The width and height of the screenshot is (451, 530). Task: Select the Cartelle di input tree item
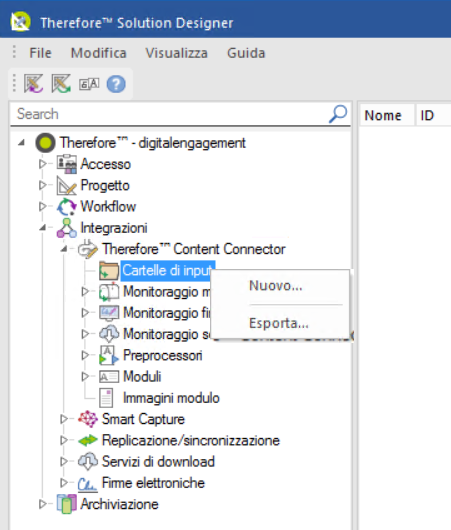pos(167,270)
